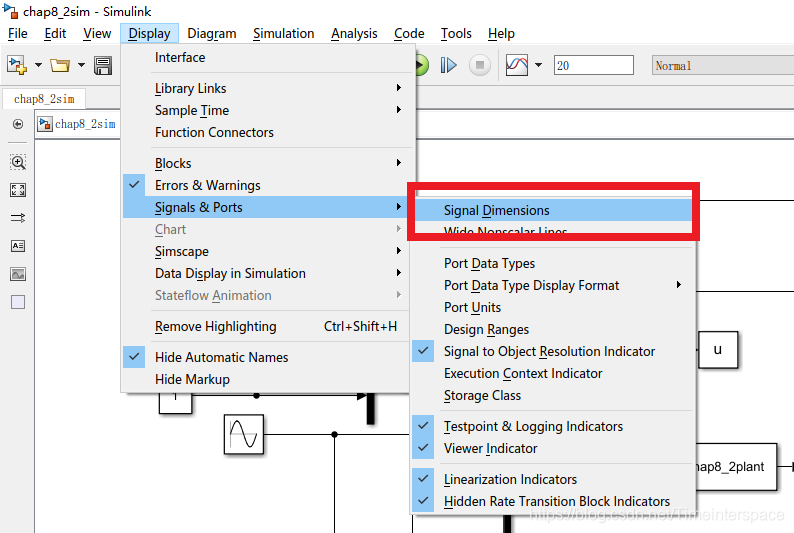Click the Stop simulation button
Viewport: 794px width, 533px height.
tap(480, 65)
